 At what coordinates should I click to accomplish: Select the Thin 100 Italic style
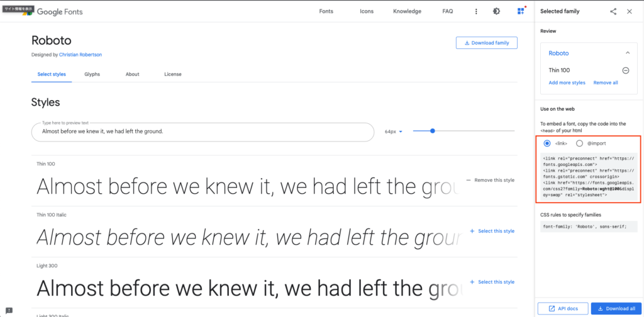click(x=492, y=231)
